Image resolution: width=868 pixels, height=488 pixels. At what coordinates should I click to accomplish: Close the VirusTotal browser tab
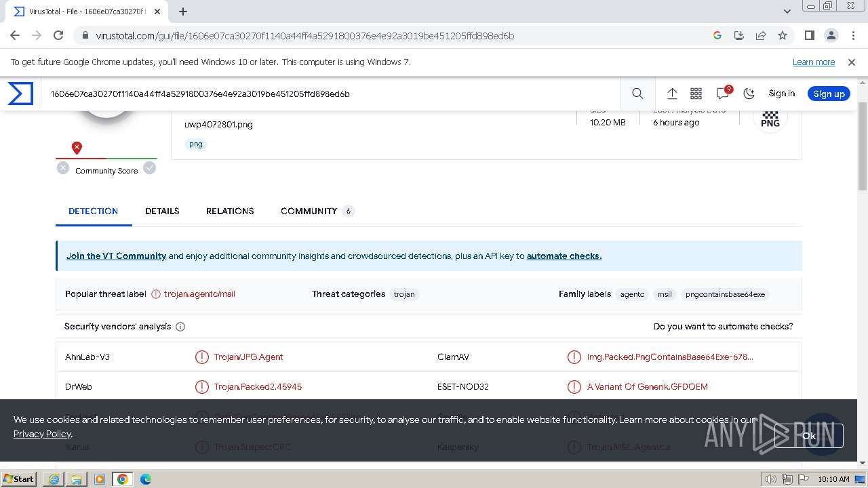159,12
